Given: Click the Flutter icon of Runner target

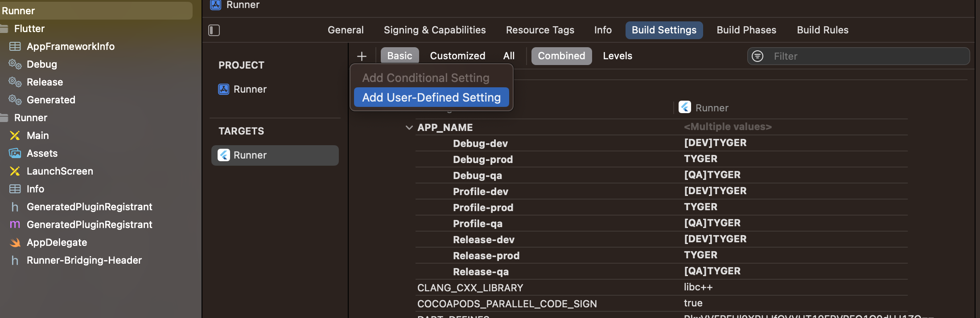Looking at the screenshot, I should click(223, 155).
